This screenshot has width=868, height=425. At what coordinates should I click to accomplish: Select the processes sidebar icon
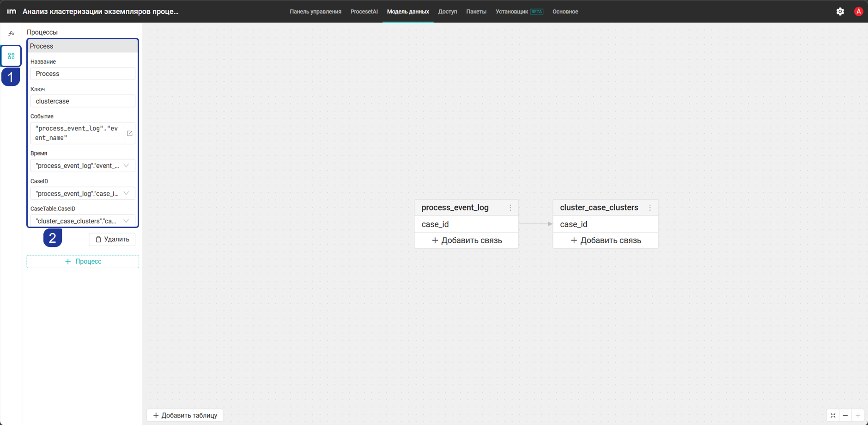click(x=11, y=56)
